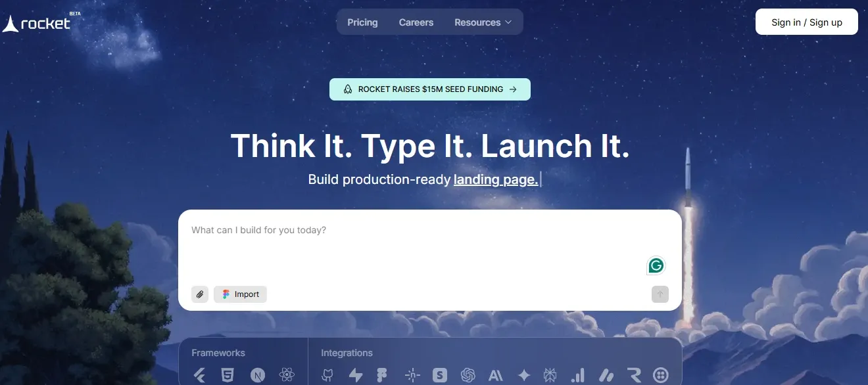Pick the Gemini sparkle integration icon
This screenshot has width=868, height=385.
(x=524, y=375)
